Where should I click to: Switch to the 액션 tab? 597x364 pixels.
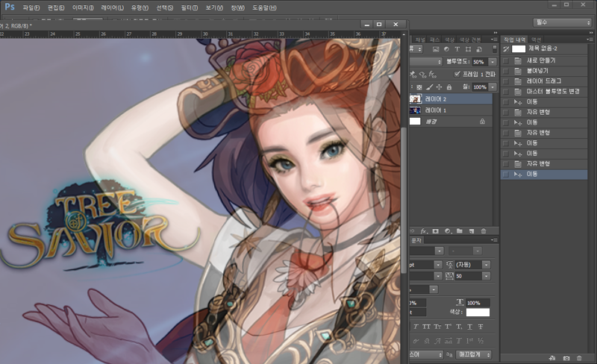536,40
